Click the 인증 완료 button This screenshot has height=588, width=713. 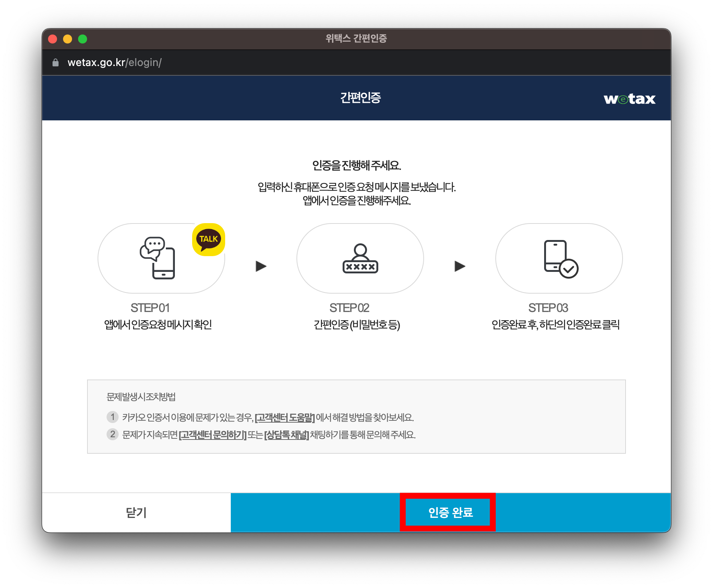pyautogui.click(x=448, y=512)
